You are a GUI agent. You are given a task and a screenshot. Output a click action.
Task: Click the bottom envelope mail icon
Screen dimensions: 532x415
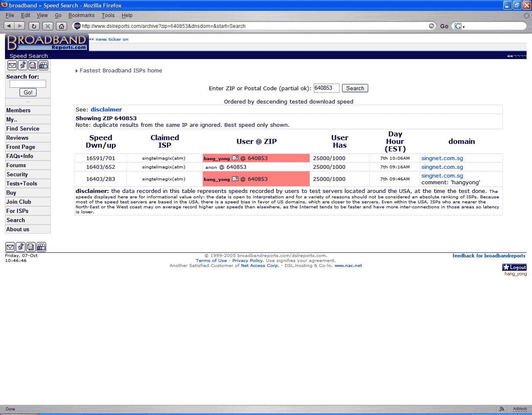[10, 247]
